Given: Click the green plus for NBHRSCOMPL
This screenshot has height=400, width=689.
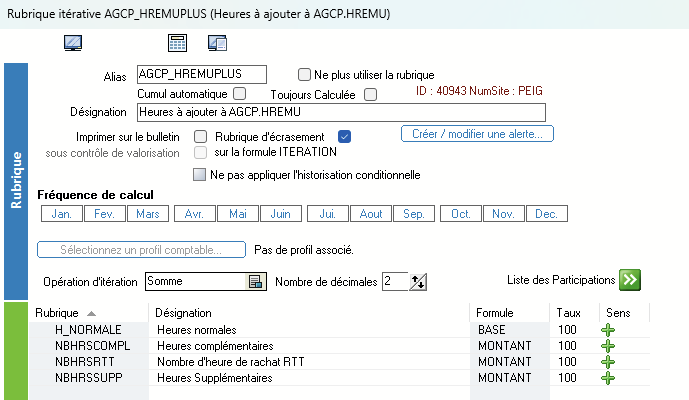Looking at the screenshot, I should (x=608, y=346).
